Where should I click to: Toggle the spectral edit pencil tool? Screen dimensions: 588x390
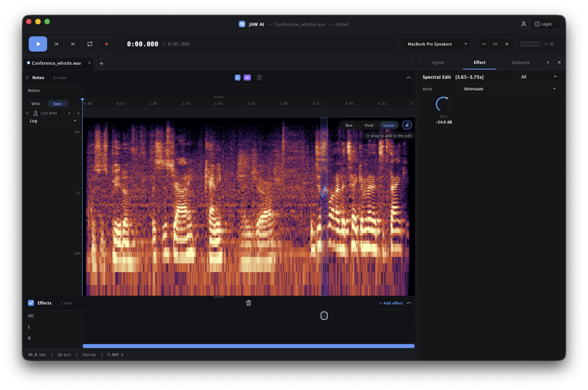click(407, 125)
